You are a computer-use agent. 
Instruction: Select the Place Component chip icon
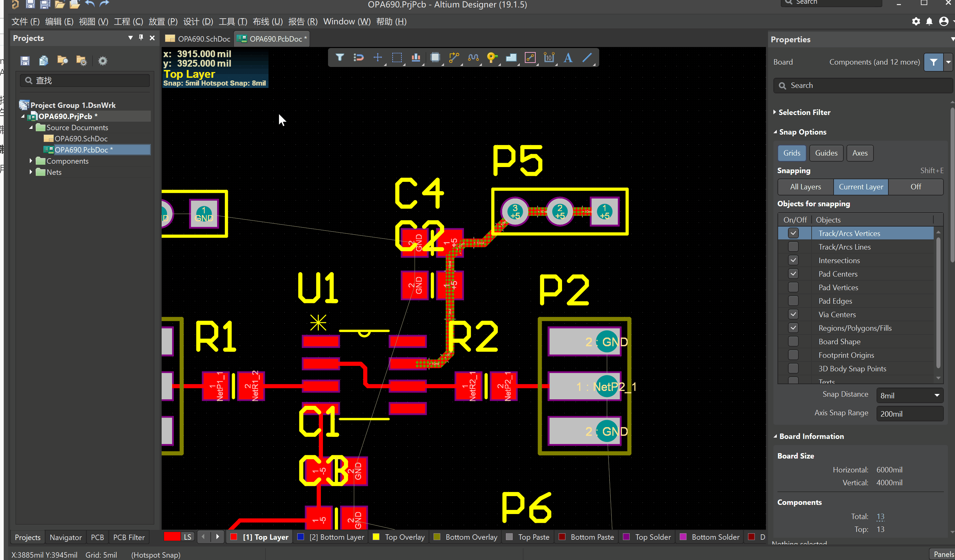click(435, 57)
